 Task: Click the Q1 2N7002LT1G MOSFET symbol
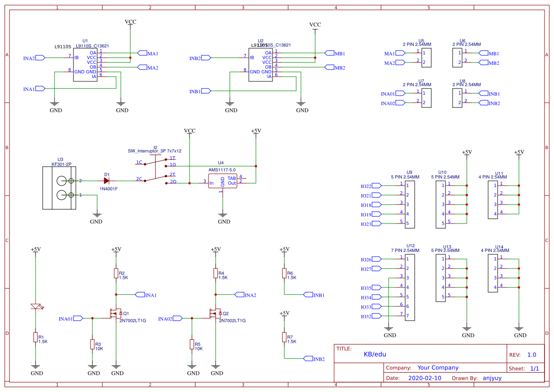click(x=116, y=313)
